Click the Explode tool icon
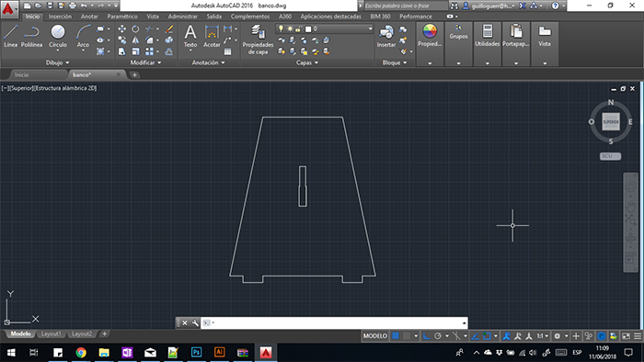Screen dimensions: 644x362 (x=168, y=40)
